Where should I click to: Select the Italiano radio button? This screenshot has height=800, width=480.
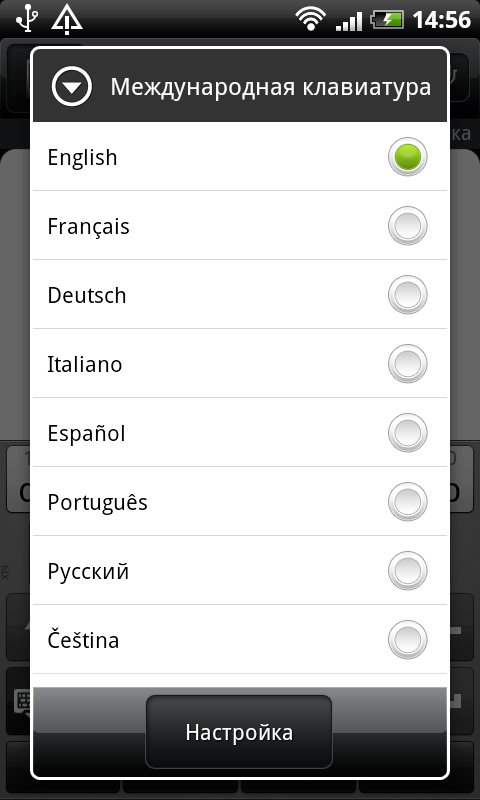tap(408, 364)
